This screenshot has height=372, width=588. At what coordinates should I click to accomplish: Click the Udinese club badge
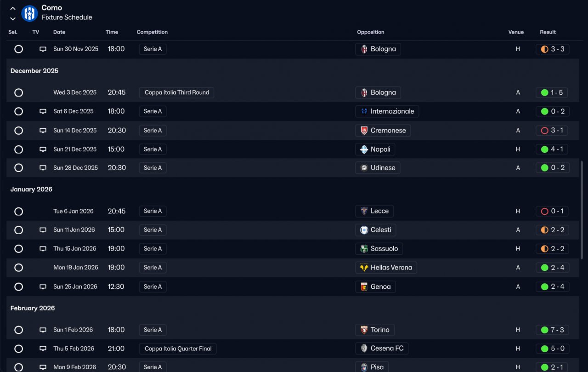[364, 168]
